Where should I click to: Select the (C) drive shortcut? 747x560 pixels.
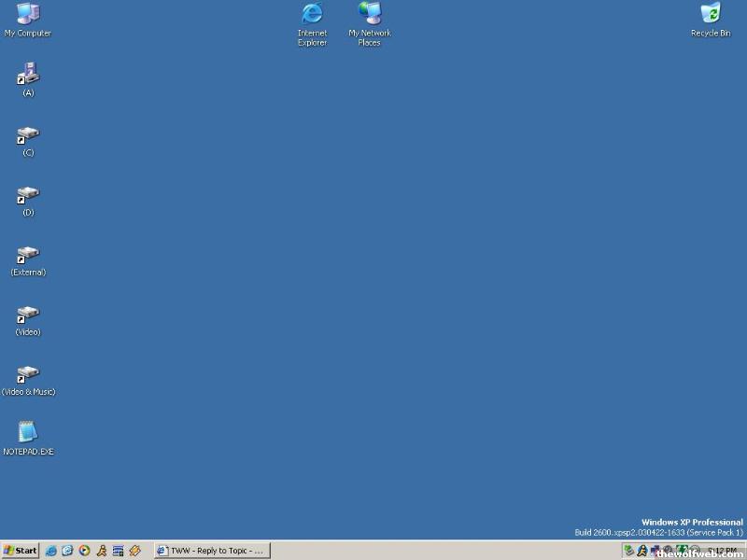(28, 136)
